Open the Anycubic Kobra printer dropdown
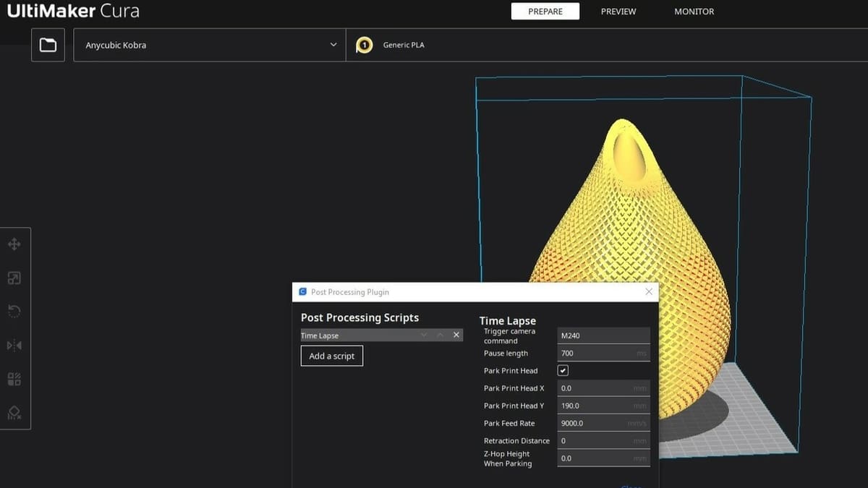 [210, 45]
